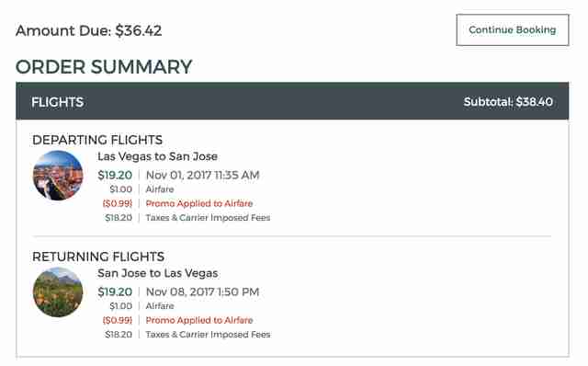The image size is (588, 366).
Task: Click the departing flight $19.20 price
Action: point(115,175)
